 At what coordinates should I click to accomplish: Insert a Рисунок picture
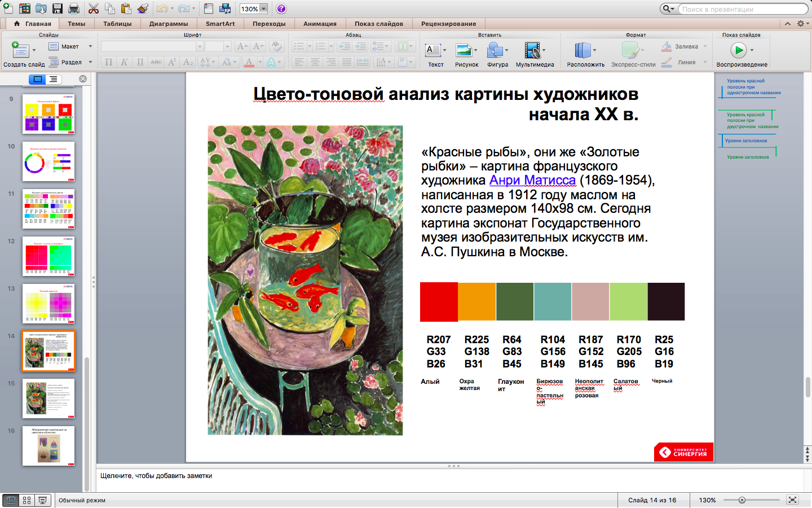click(x=464, y=50)
